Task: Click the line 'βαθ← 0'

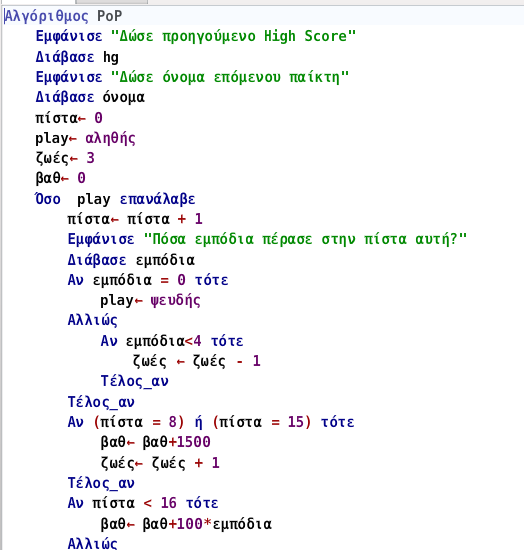Action: 60,178
